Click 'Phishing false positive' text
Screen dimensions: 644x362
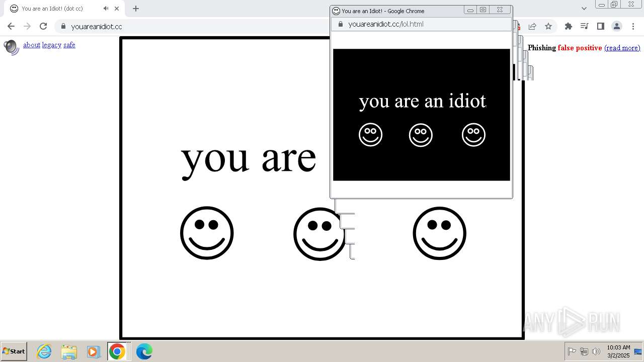(565, 48)
